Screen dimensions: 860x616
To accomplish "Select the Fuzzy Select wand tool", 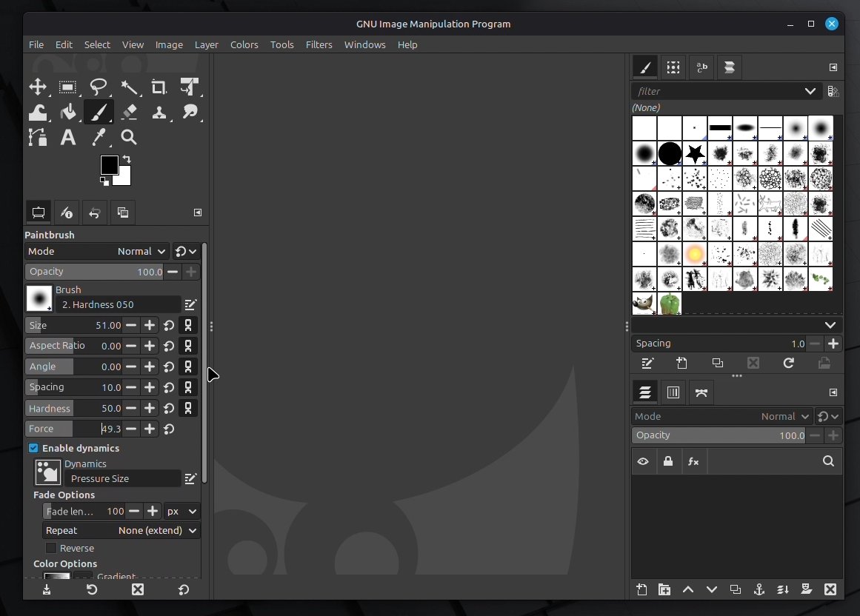I will [x=129, y=87].
